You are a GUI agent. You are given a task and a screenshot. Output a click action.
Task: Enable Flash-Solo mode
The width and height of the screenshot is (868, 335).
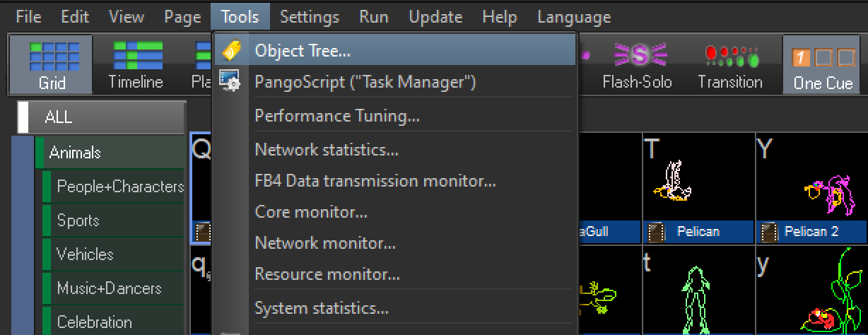pos(637,65)
